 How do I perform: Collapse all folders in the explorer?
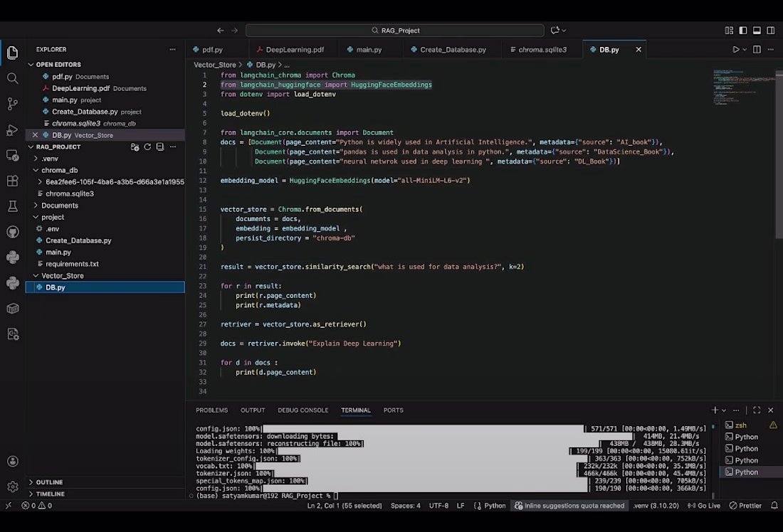pyautogui.click(x=159, y=147)
